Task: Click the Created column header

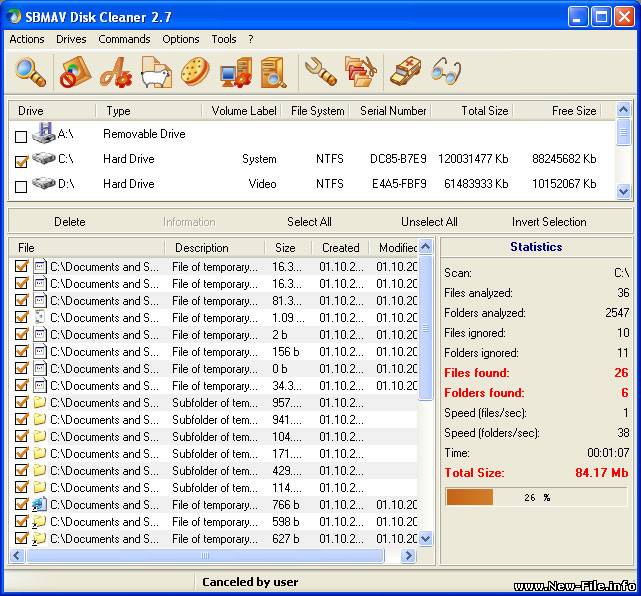Action: tap(341, 248)
